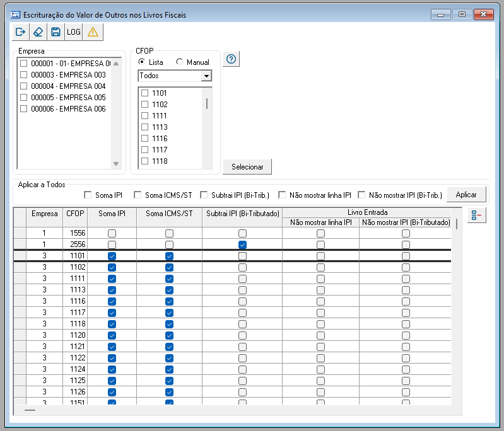
Task: Enable Não mostrar IPI (Bi-Trib.) for all
Action: 361,195
